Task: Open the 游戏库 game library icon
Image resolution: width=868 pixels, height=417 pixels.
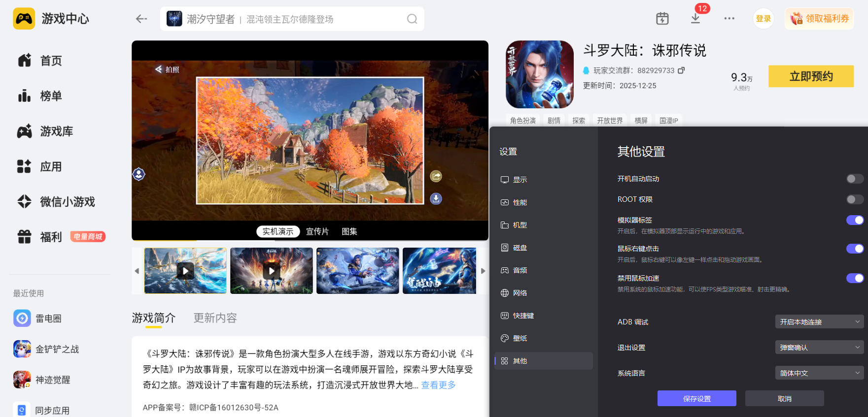Action: 25,131
